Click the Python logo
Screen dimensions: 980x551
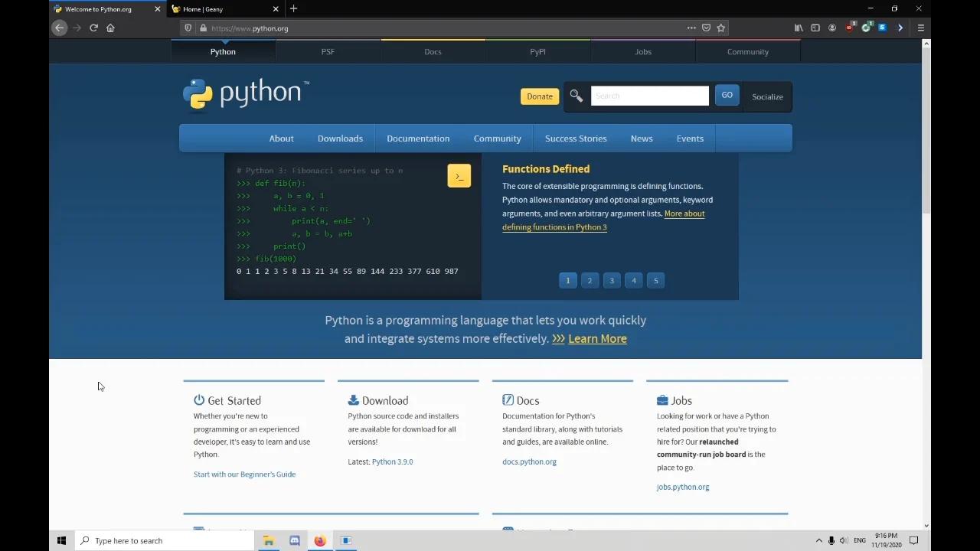[198, 93]
